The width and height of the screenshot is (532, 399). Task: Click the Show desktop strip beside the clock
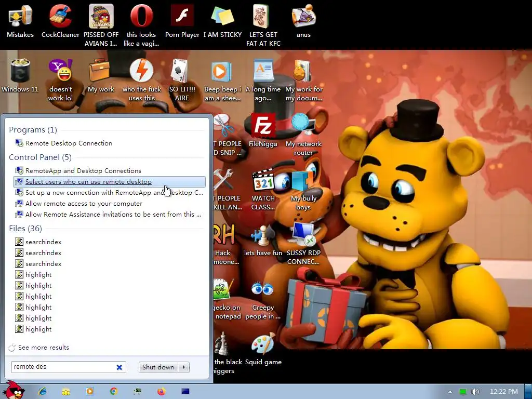pyautogui.click(x=528, y=392)
